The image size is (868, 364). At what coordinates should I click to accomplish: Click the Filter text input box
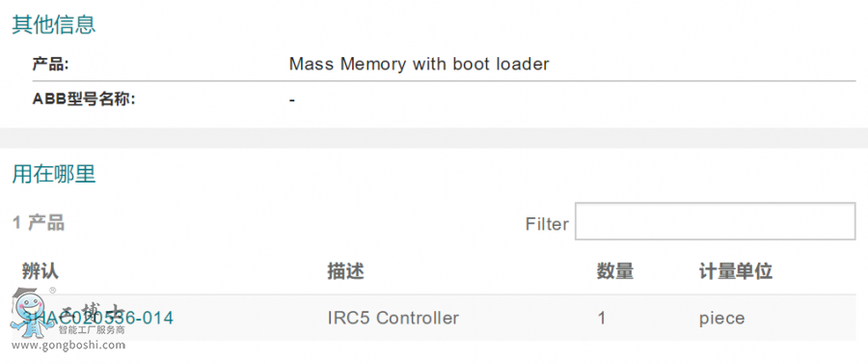pyautogui.click(x=716, y=221)
